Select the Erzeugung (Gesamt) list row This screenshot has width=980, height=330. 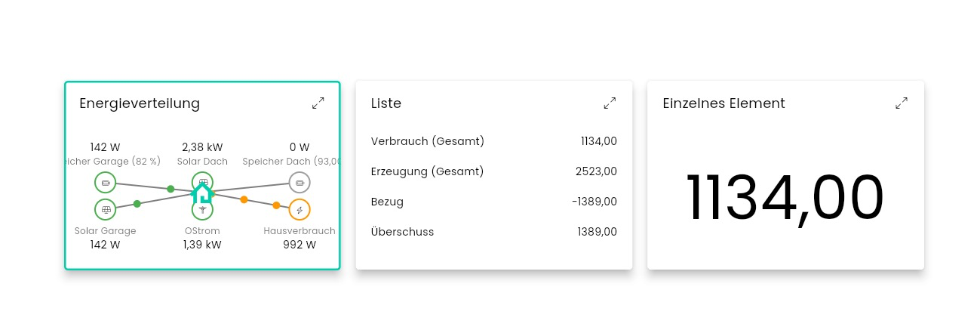coord(494,171)
